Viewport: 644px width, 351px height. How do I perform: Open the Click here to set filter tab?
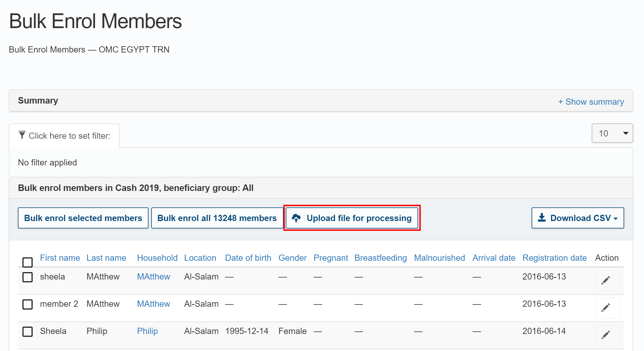pos(64,136)
